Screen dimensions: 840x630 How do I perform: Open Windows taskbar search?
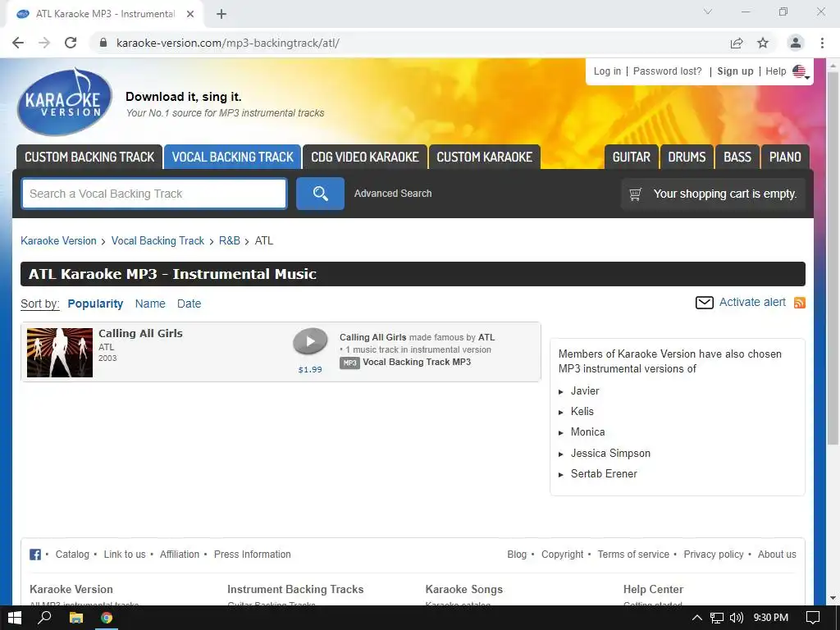tap(45, 618)
